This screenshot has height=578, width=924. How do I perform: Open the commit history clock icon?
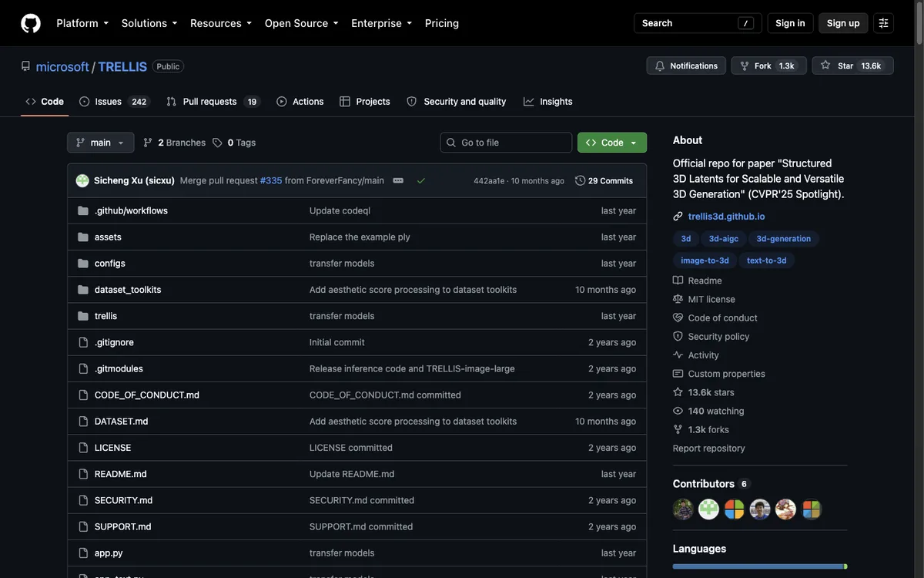[x=581, y=180]
